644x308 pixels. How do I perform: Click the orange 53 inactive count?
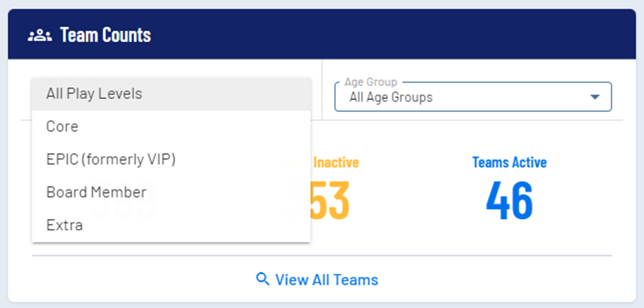(330, 200)
